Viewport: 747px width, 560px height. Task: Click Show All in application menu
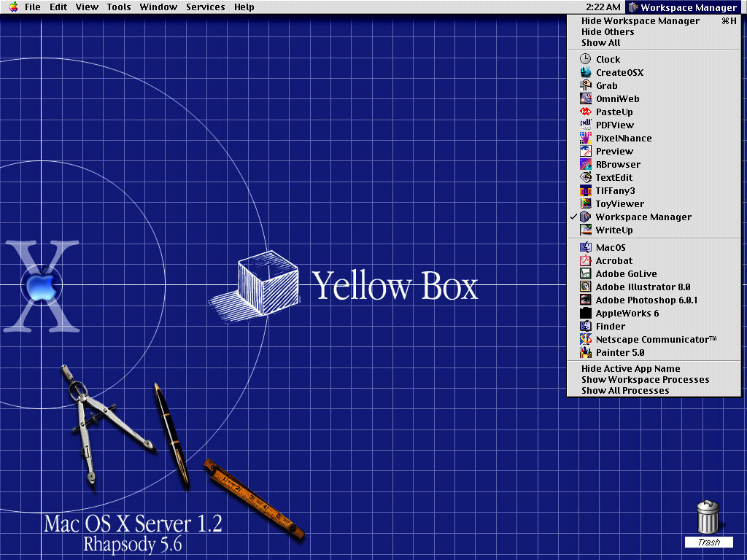pyautogui.click(x=600, y=43)
